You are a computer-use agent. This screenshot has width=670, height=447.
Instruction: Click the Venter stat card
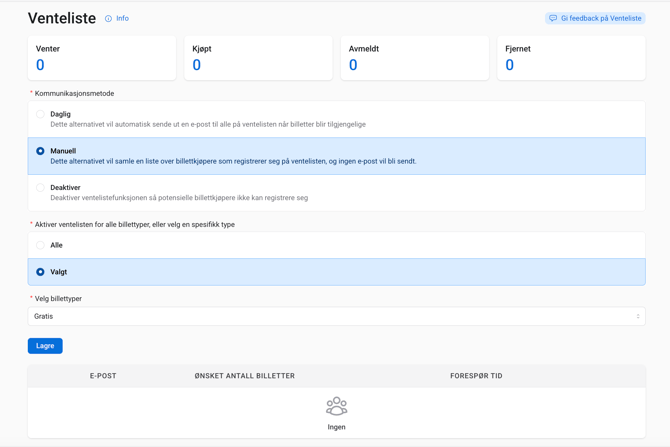pos(102,58)
